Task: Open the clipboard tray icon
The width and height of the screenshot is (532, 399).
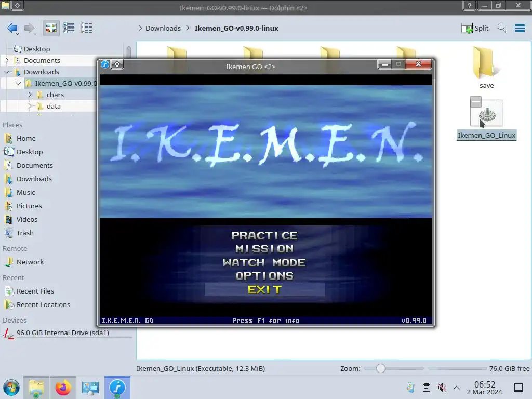Action: pyautogui.click(x=426, y=388)
